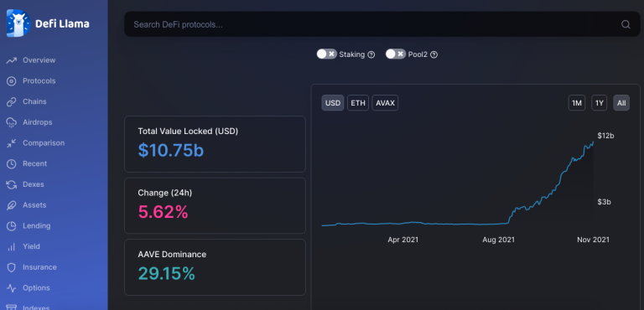Set chart range to 1M
The height and width of the screenshot is (310, 644).
point(577,103)
